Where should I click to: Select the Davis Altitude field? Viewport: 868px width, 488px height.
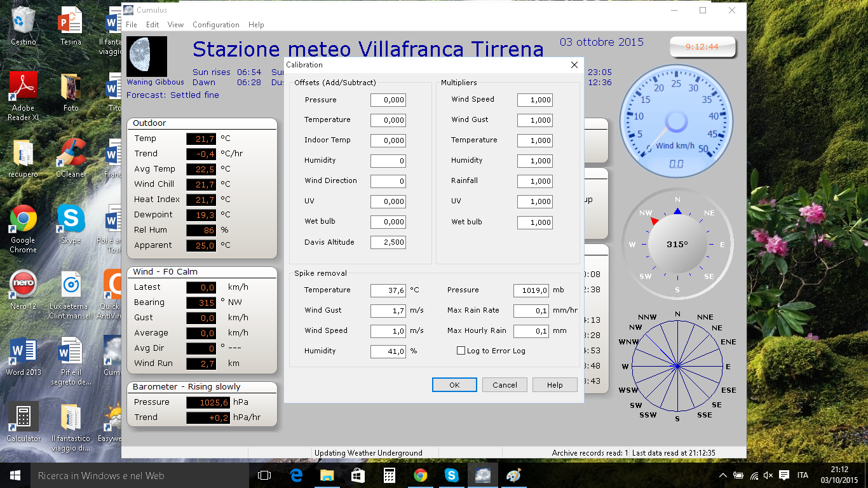click(388, 242)
